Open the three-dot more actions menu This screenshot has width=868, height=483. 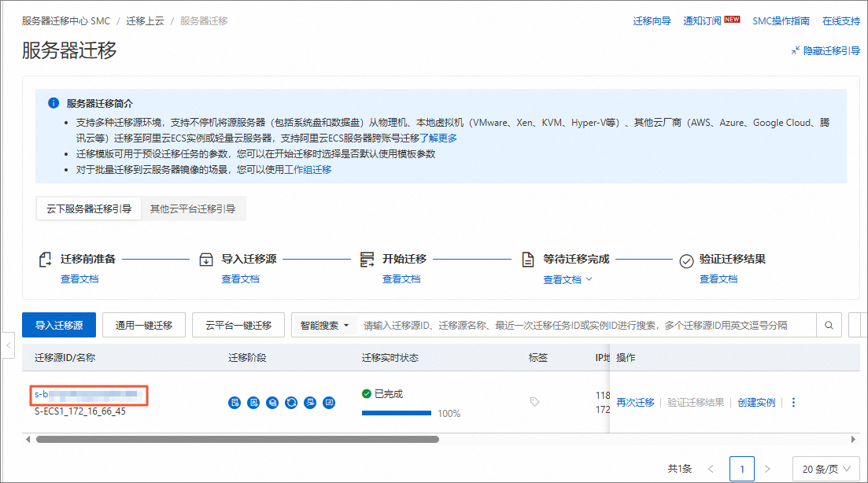tap(793, 402)
